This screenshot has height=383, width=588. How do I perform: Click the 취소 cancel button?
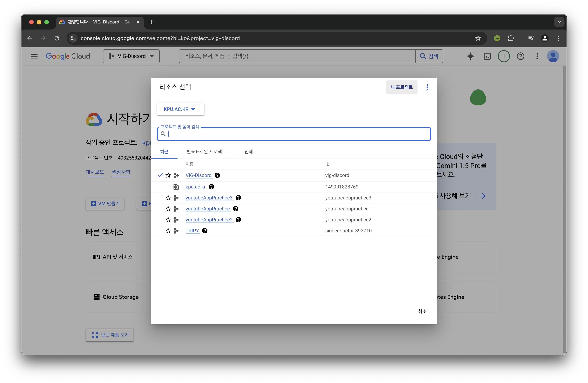(422, 311)
